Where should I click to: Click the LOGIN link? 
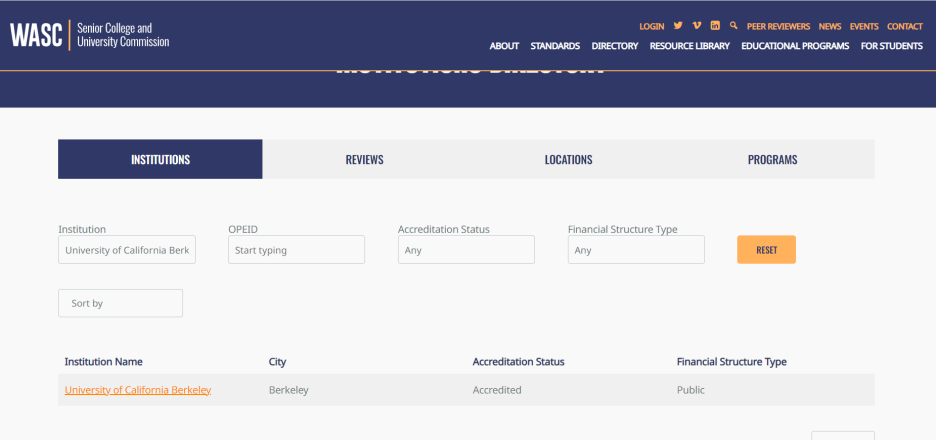click(x=652, y=26)
